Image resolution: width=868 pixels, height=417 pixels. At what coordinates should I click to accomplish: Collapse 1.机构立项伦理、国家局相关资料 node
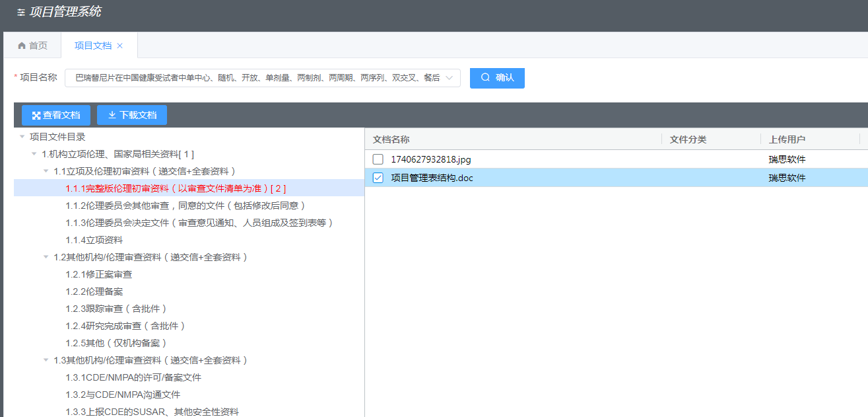click(34, 154)
